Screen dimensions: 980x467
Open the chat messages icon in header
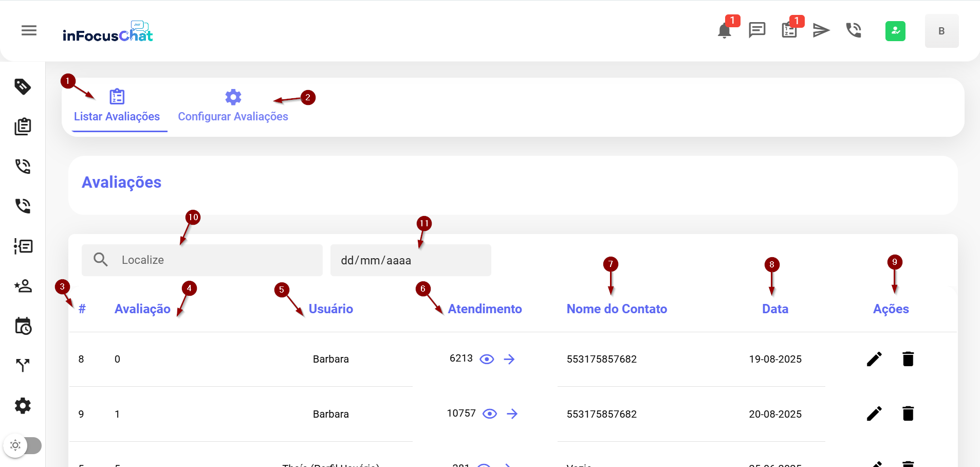(756, 31)
